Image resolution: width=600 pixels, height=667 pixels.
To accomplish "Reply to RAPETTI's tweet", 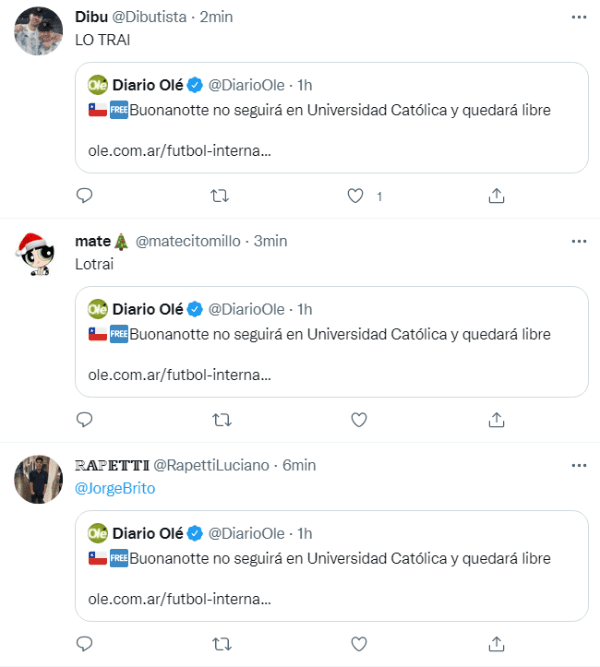I will tap(84, 643).
